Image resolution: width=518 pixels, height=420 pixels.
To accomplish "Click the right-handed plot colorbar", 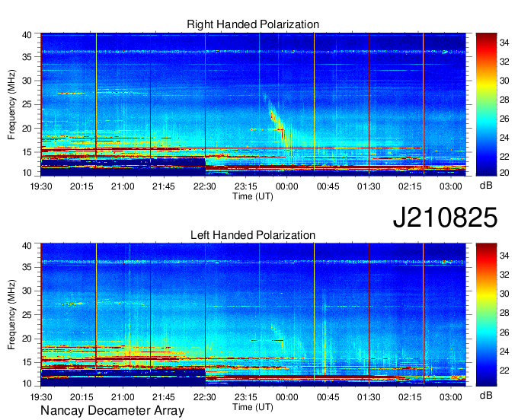I will [x=486, y=104].
